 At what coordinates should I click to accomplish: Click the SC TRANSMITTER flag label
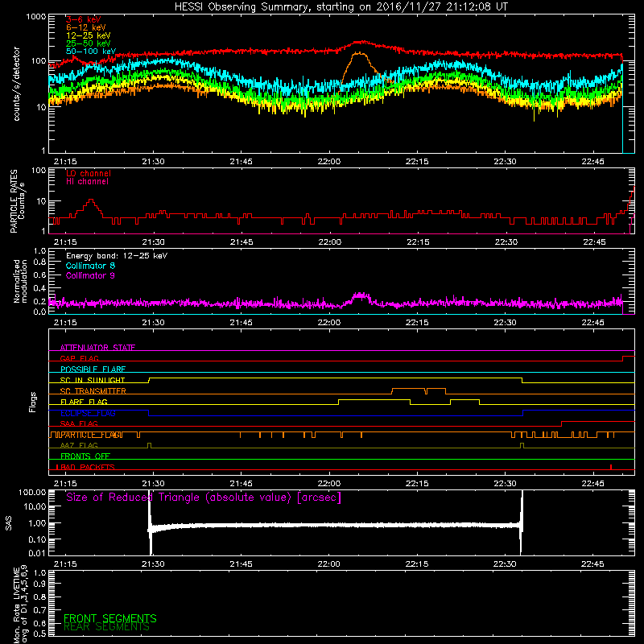tap(93, 391)
